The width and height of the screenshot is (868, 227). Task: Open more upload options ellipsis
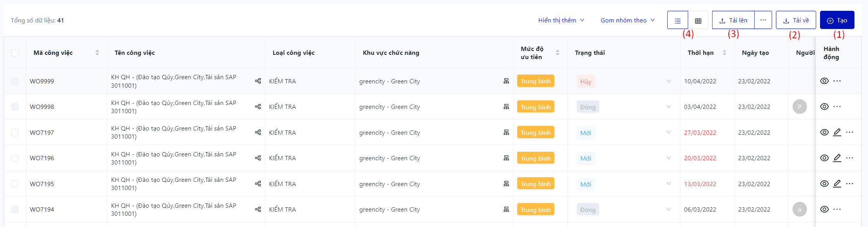coord(763,20)
